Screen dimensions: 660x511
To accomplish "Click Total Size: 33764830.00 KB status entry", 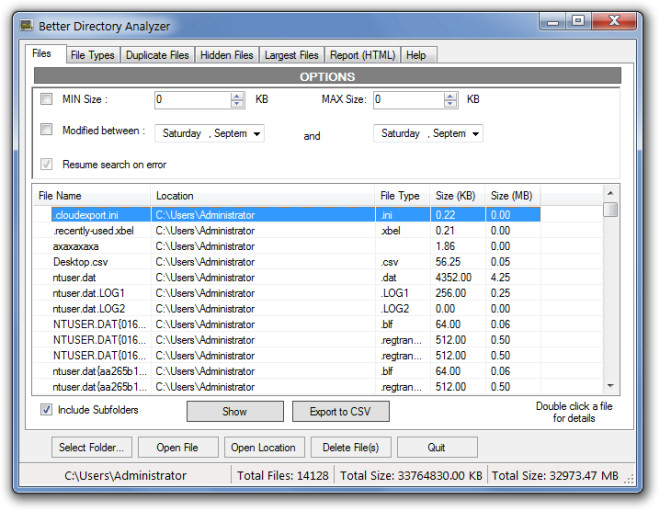I will click(x=411, y=476).
